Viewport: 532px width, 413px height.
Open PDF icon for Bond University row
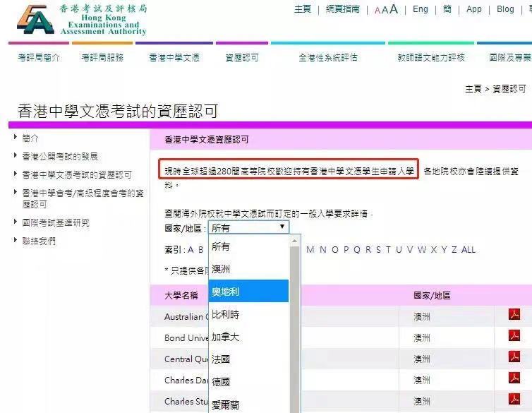[514, 337]
